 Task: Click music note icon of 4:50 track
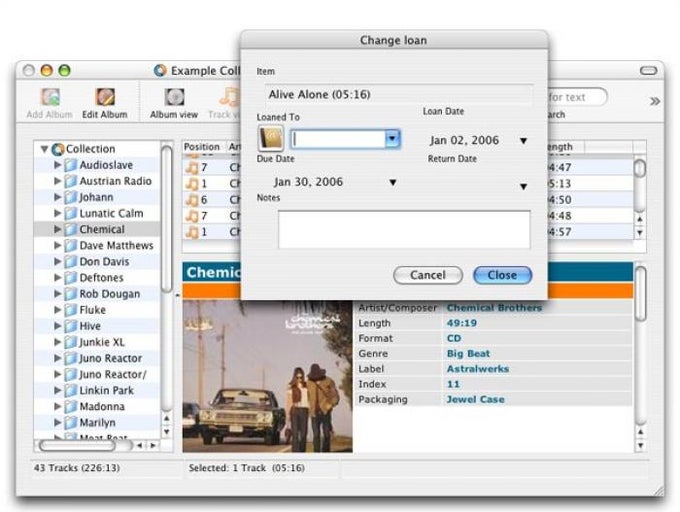coord(191,200)
